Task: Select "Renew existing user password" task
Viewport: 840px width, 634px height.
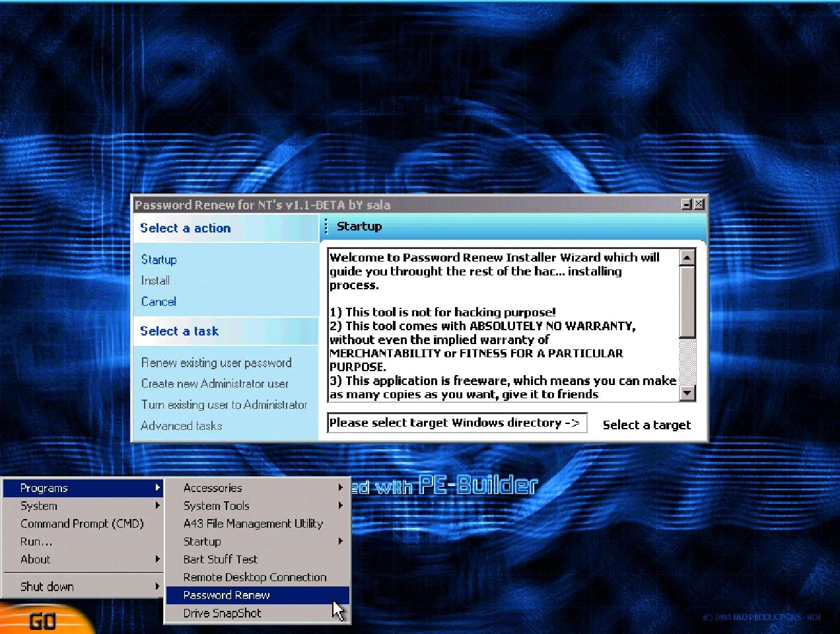Action: [216, 363]
